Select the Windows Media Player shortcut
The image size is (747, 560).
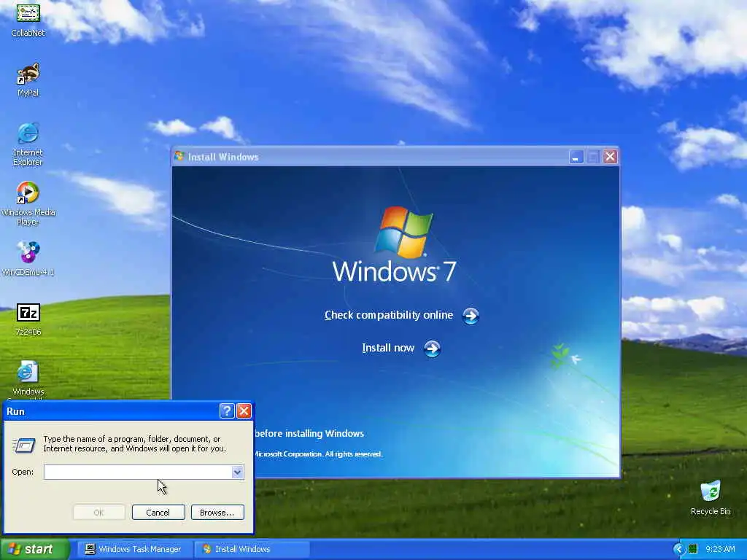[x=28, y=204]
